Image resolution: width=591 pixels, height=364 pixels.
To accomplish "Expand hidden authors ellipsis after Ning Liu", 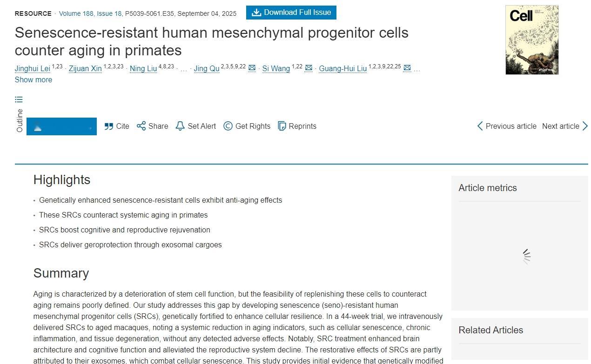I will 183,69.
